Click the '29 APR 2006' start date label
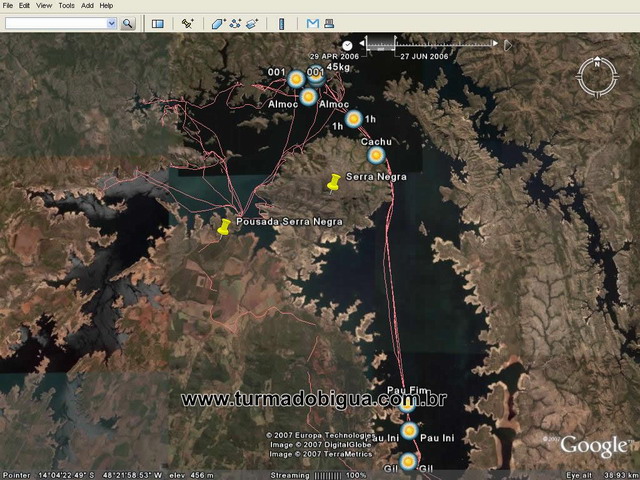The height and width of the screenshot is (480, 640). coord(334,56)
